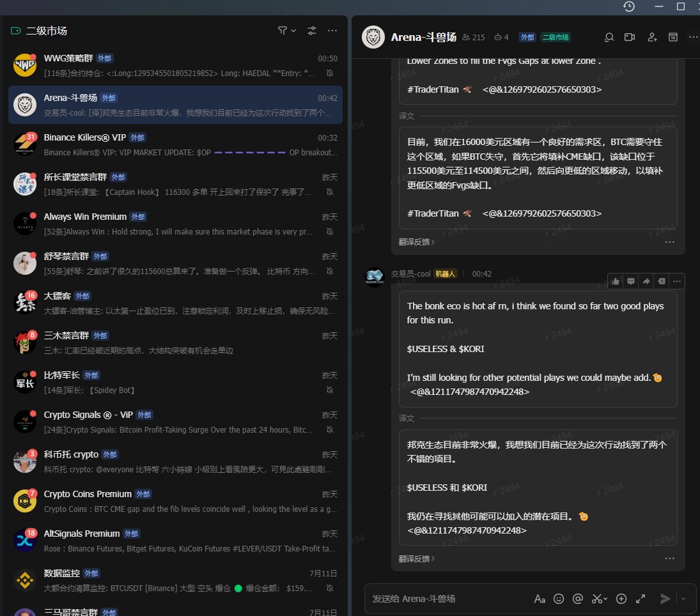Click the 交易员-cool bot avatar
Image resolution: width=700 pixels, height=616 pixels.
[375, 276]
